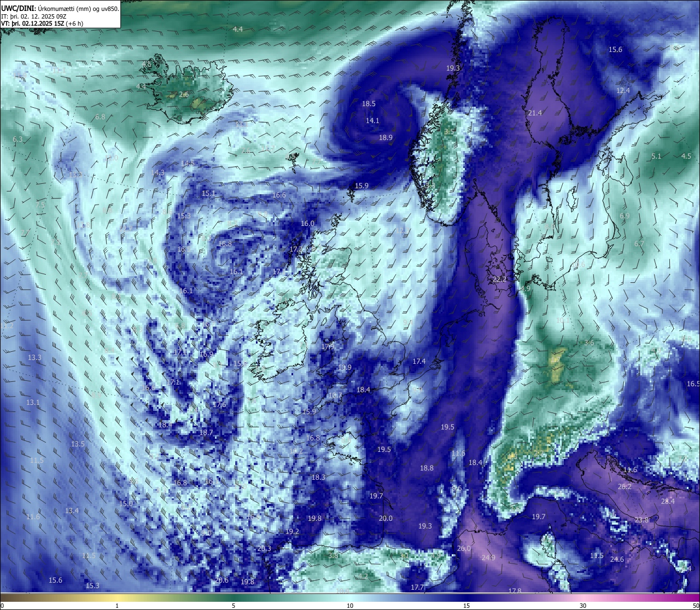Image resolution: width=700 pixels, height=610 pixels.
Task: Click the color bar tick label '1'
Action: pyautogui.click(x=117, y=605)
